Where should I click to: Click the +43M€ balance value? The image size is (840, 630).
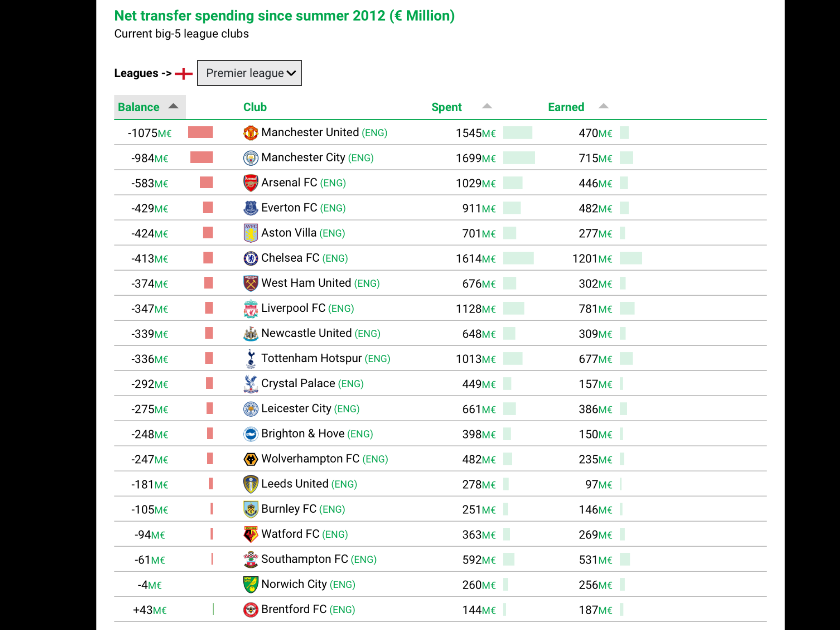click(x=150, y=610)
